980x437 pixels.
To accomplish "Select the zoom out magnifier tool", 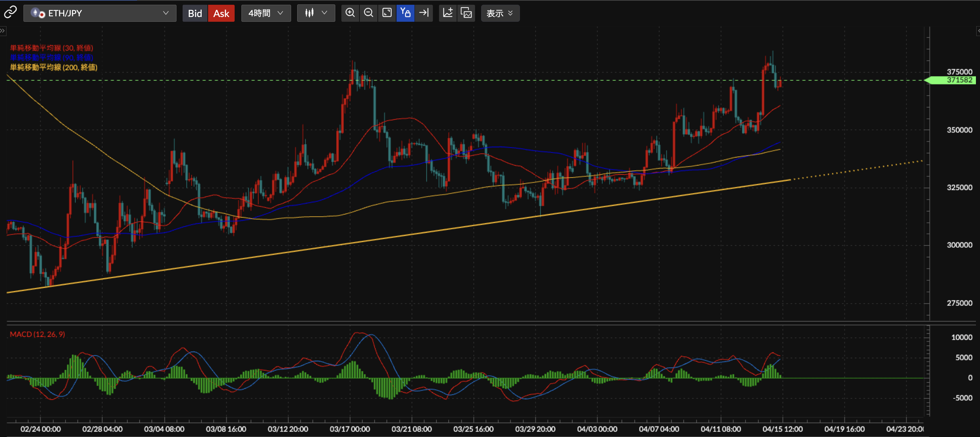I will point(368,13).
